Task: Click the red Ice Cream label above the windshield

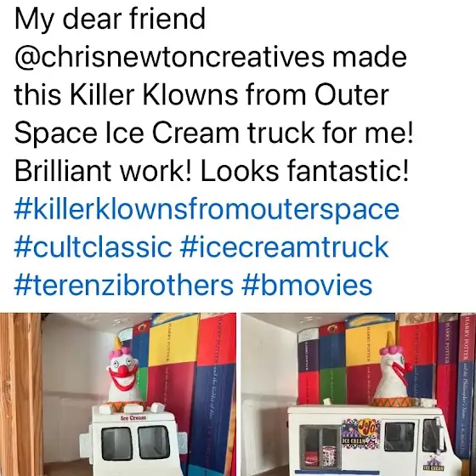Action: tap(133, 418)
